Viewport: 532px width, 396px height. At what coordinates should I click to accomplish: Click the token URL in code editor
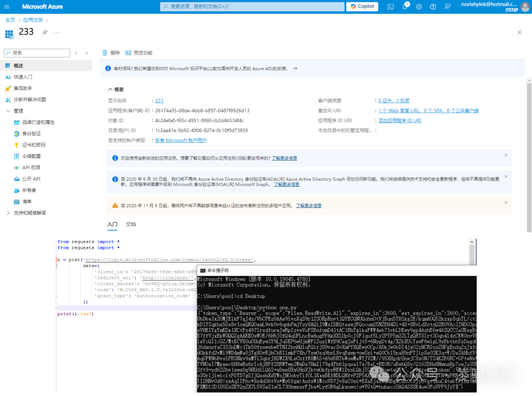pyautogui.click(x=168, y=260)
